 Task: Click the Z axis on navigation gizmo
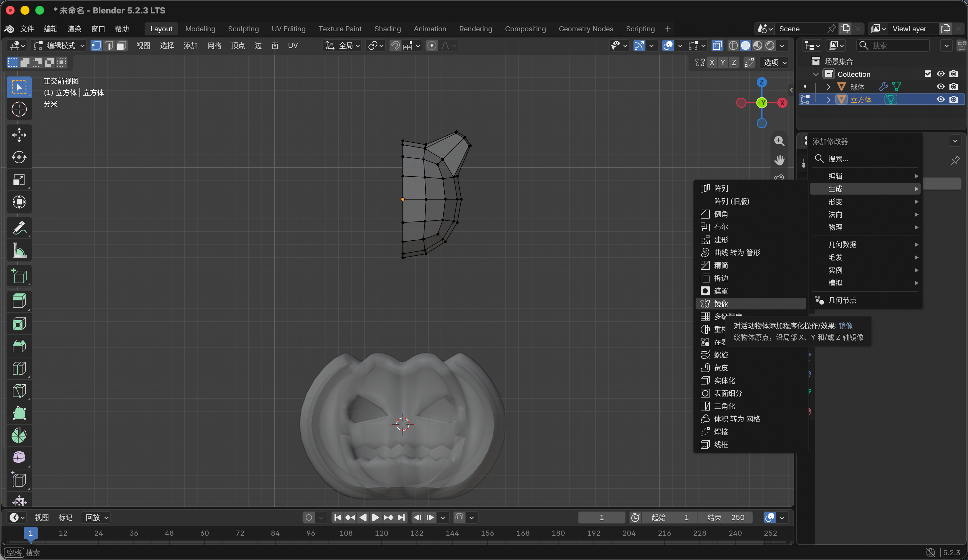(x=761, y=82)
